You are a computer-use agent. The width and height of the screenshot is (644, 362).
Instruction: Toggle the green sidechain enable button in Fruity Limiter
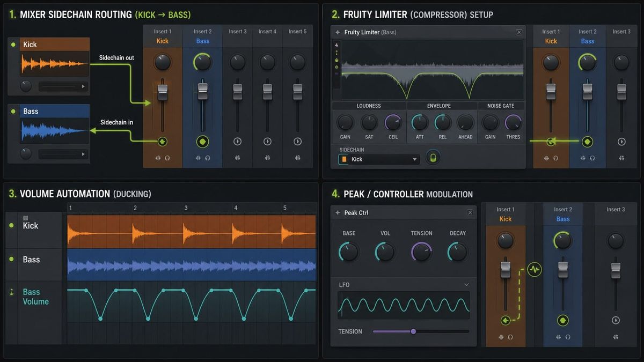click(x=433, y=157)
